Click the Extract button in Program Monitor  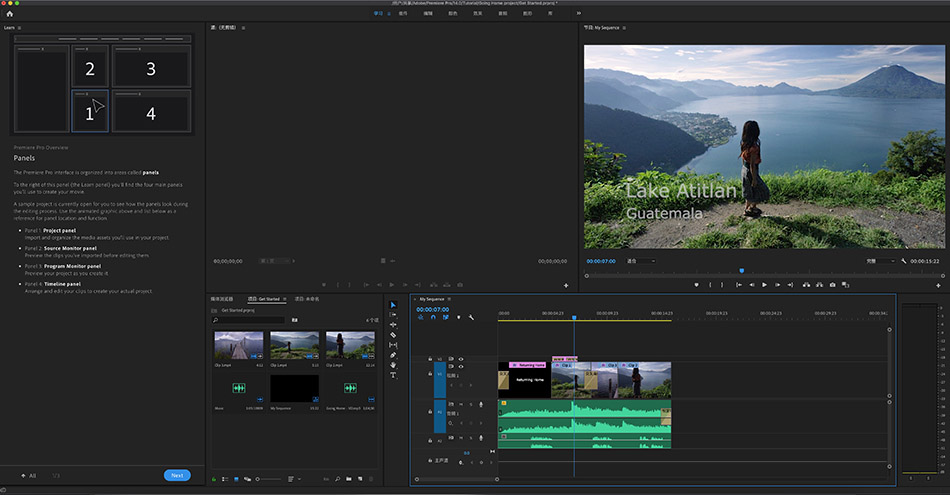pos(819,285)
